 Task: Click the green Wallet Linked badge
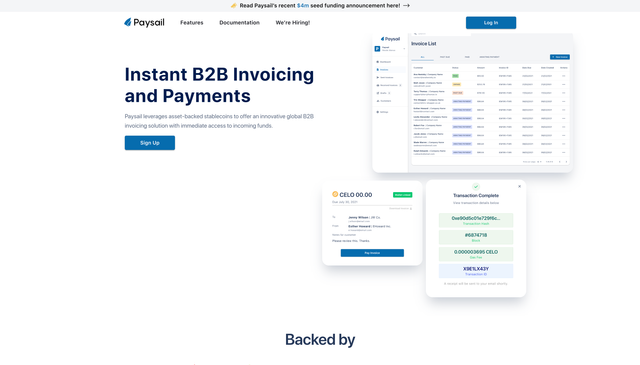pos(402,195)
